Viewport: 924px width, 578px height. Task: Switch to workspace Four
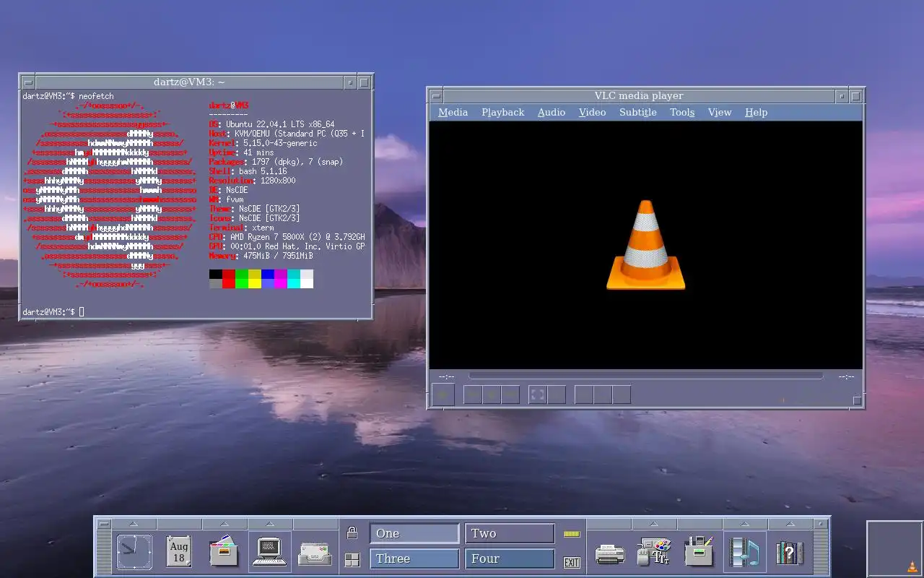(510, 558)
